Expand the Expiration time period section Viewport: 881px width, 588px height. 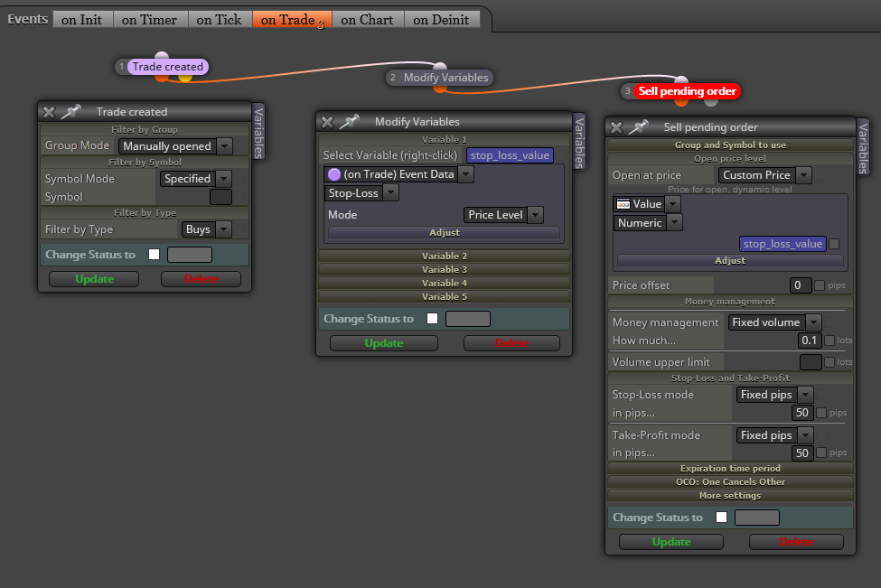(730, 469)
